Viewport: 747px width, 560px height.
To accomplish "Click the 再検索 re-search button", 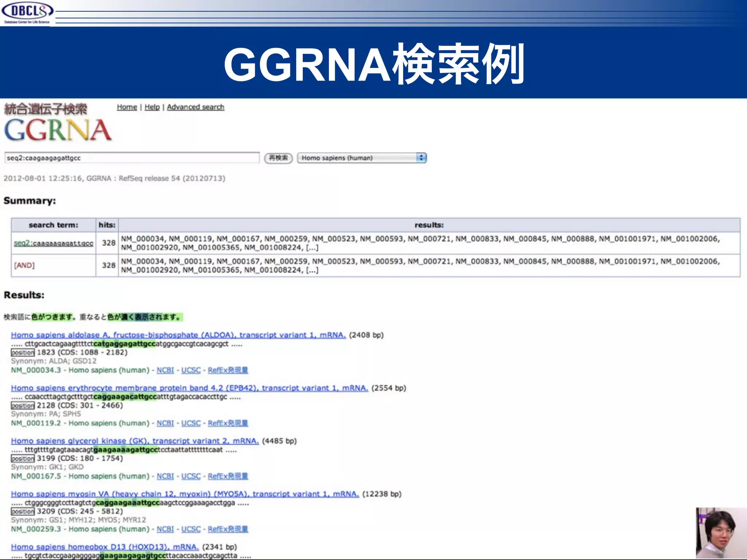I will pyautogui.click(x=278, y=158).
